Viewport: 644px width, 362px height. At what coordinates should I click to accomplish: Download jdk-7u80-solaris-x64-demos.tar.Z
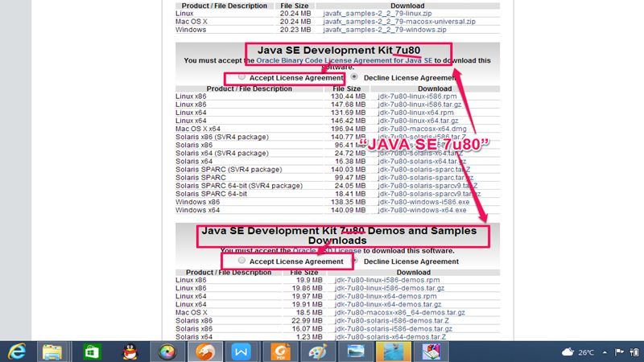390,337
